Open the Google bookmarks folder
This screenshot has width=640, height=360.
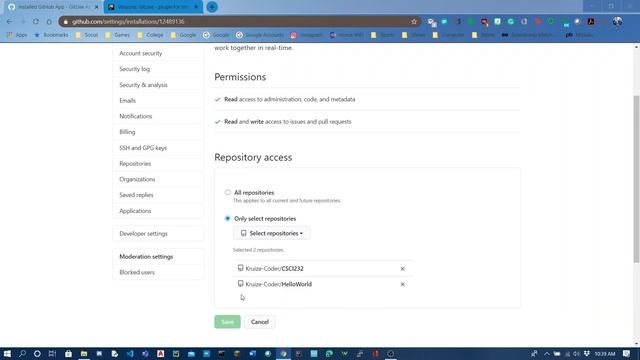tap(183, 35)
